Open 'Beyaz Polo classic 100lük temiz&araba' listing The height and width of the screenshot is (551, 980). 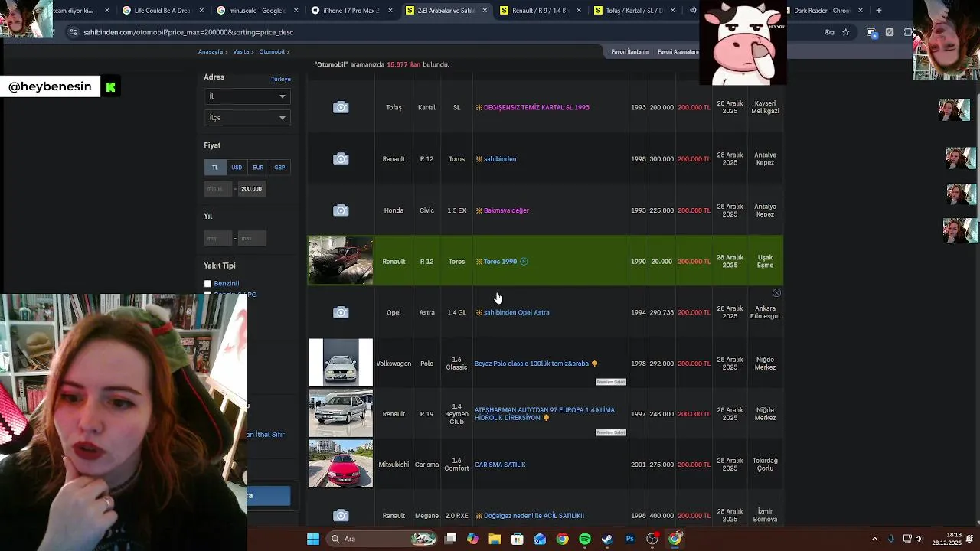531,364
